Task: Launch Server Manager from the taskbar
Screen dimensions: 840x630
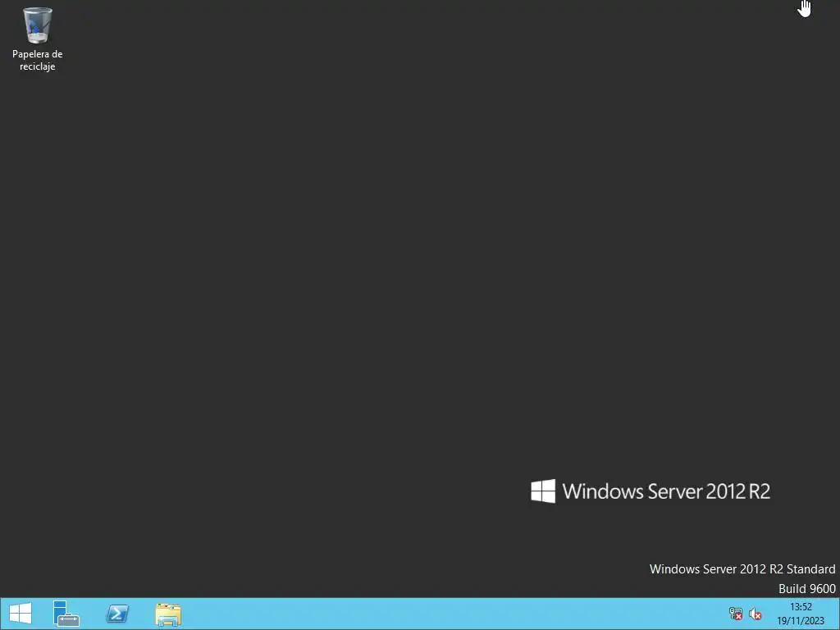Action: pos(66,614)
